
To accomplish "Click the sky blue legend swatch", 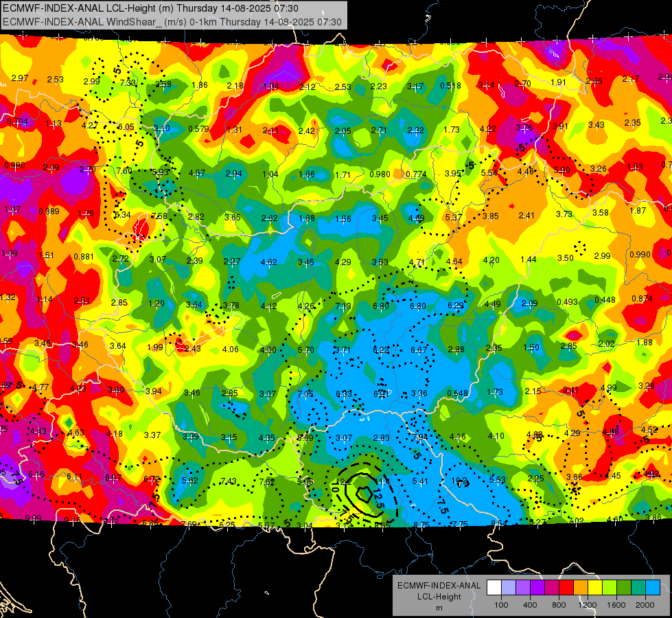I will click(x=652, y=588).
